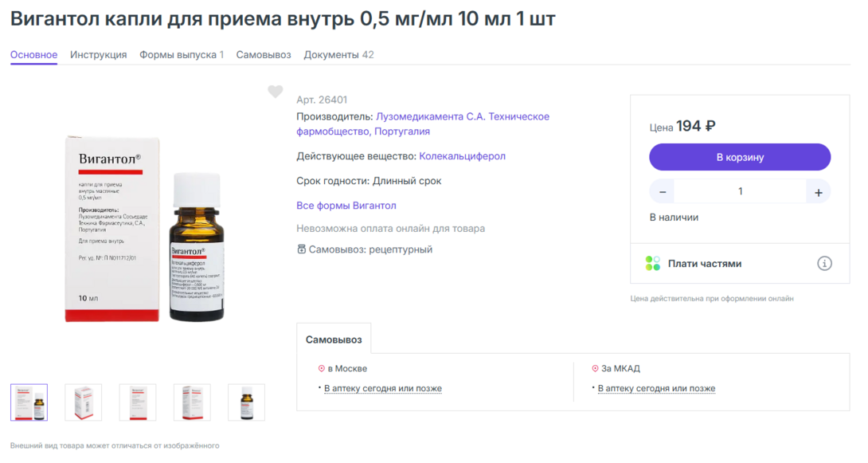Click За МКАД heading text
Viewport: 868px width, 463px height.
(x=620, y=368)
